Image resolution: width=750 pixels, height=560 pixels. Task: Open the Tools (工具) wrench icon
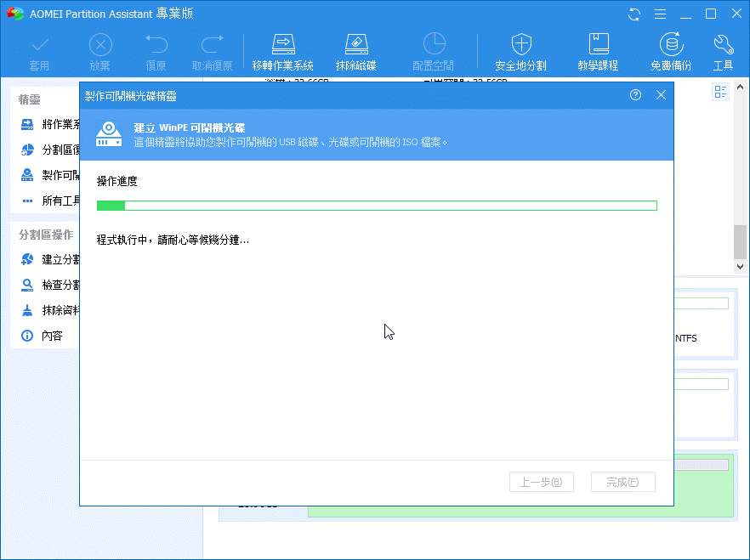pyautogui.click(x=723, y=52)
